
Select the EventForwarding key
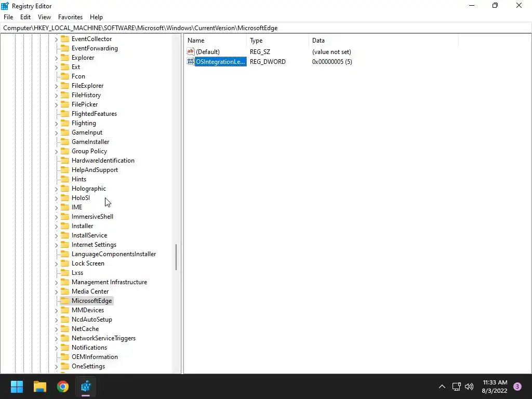[95, 48]
